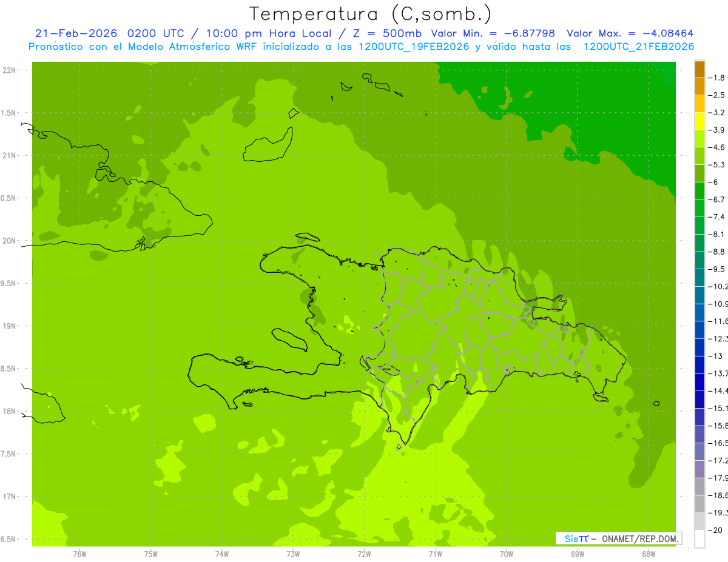
Task: Click the 'Valor Max. = -4.08464' text
Action: click(630, 33)
